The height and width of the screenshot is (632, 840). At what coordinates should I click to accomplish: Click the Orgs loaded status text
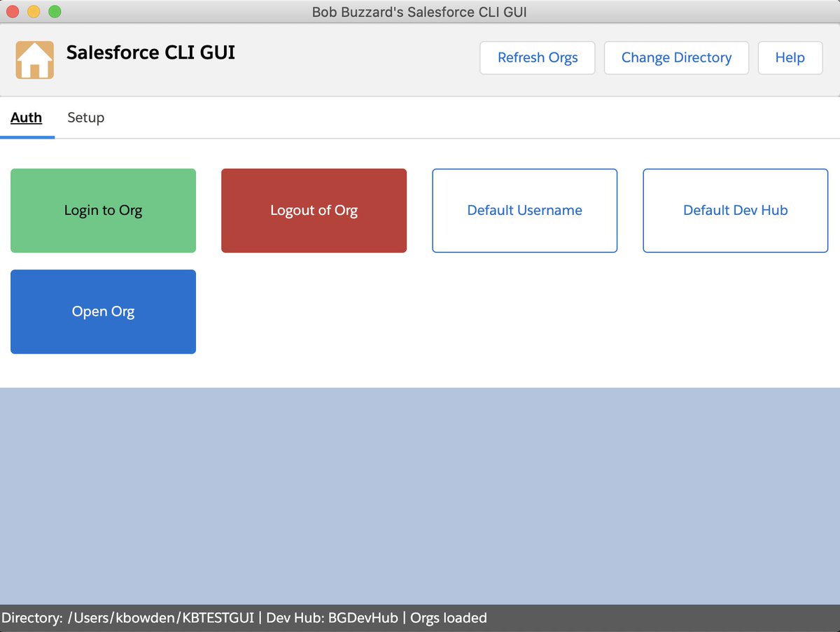pos(449,618)
